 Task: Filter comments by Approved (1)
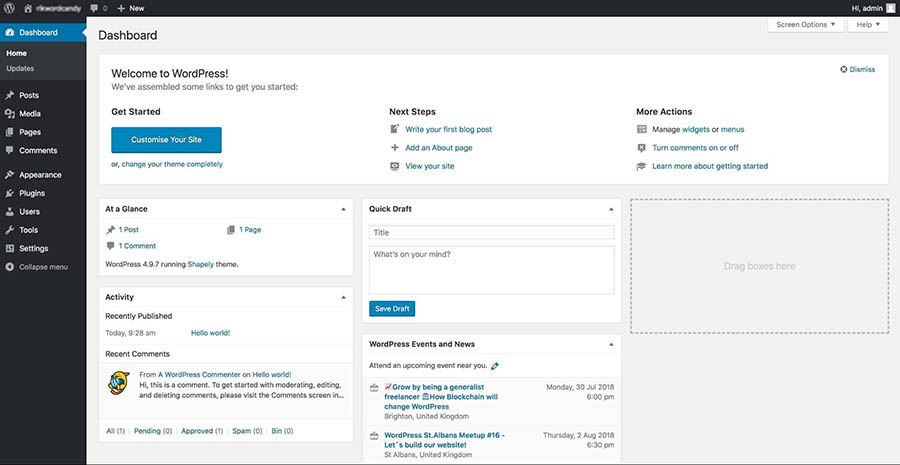pyautogui.click(x=202, y=431)
